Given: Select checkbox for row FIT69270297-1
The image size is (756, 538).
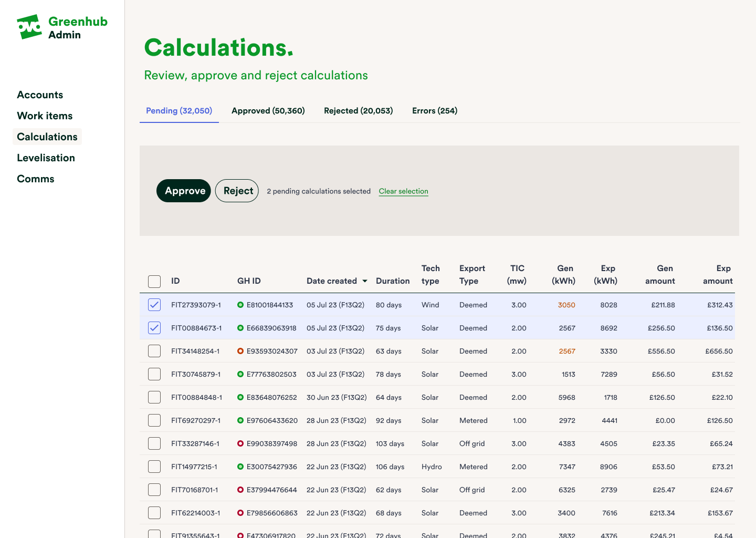Looking at the screenshot, I should click(x=154, y=420).
